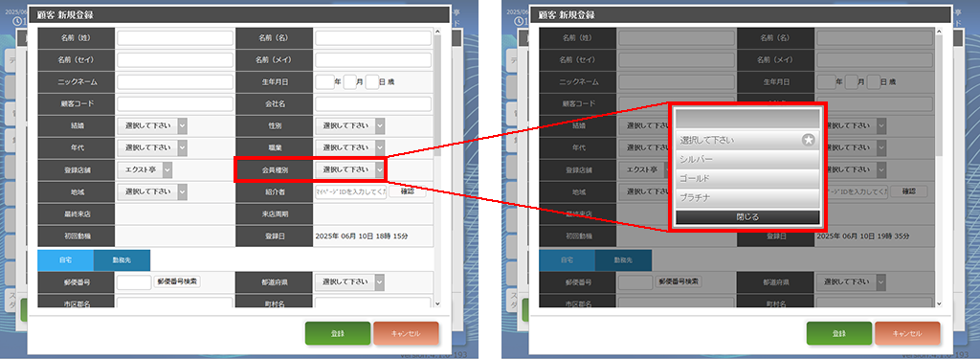The height and width of the screenshot is (359, 980).
Task: Switch to the 勤務先 tab in left dialog
Action: [x=122, y=259]
